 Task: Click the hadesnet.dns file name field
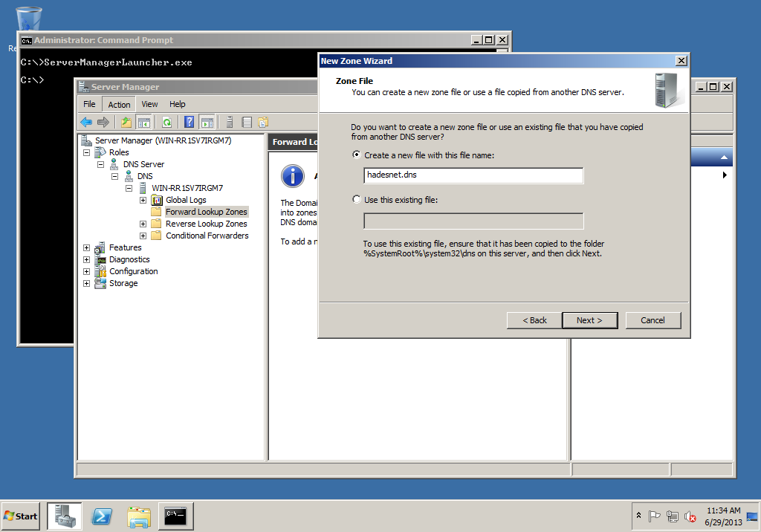(473, 175)
